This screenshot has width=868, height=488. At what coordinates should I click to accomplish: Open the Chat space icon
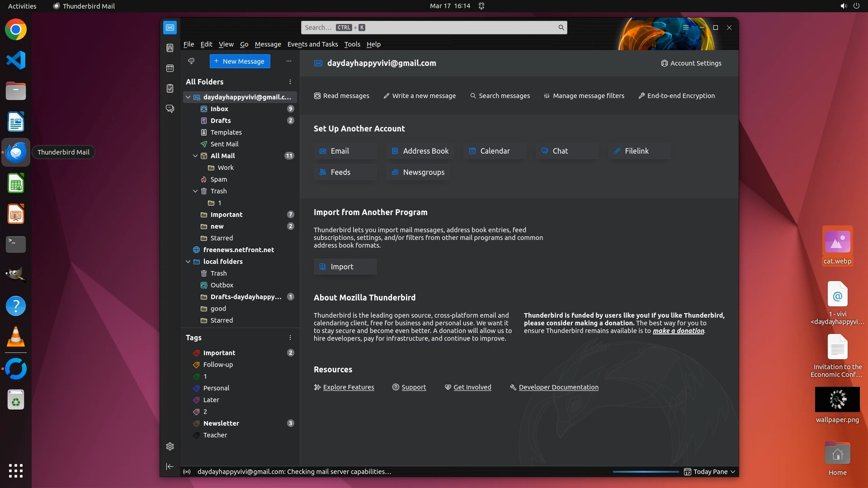click(x=170, y=109)
